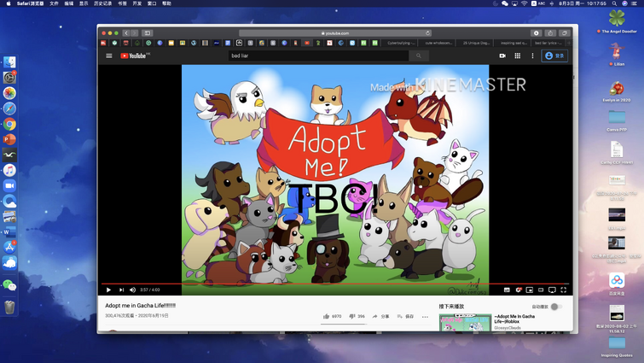Switch to theater mode view

coord(541,290)
